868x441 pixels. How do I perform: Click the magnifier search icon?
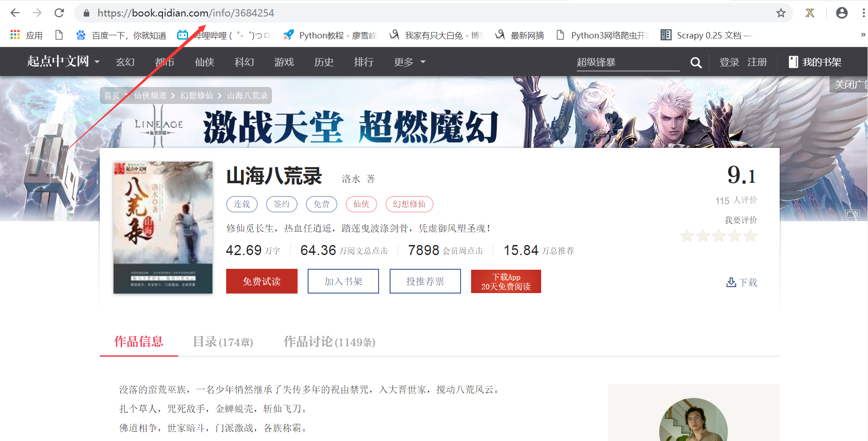696,63
